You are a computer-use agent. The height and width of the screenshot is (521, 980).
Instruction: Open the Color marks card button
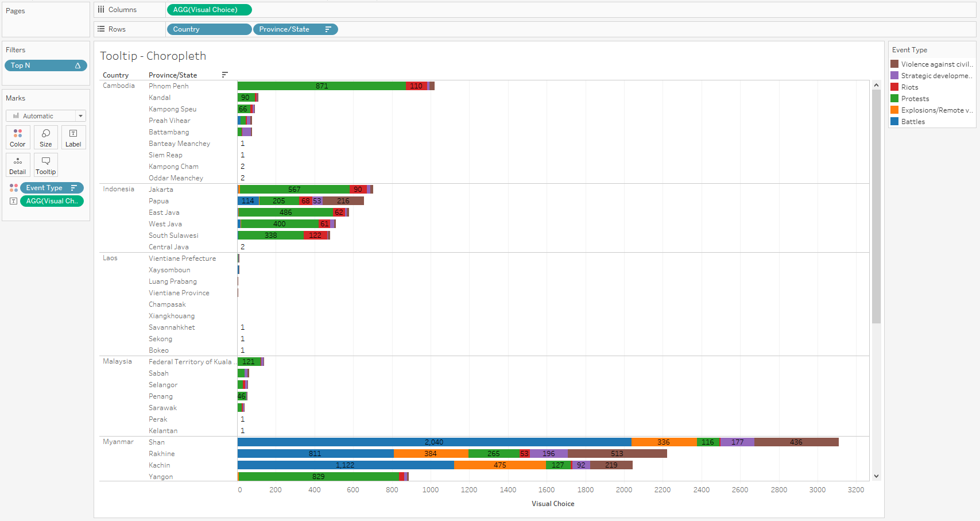point(17,137)
